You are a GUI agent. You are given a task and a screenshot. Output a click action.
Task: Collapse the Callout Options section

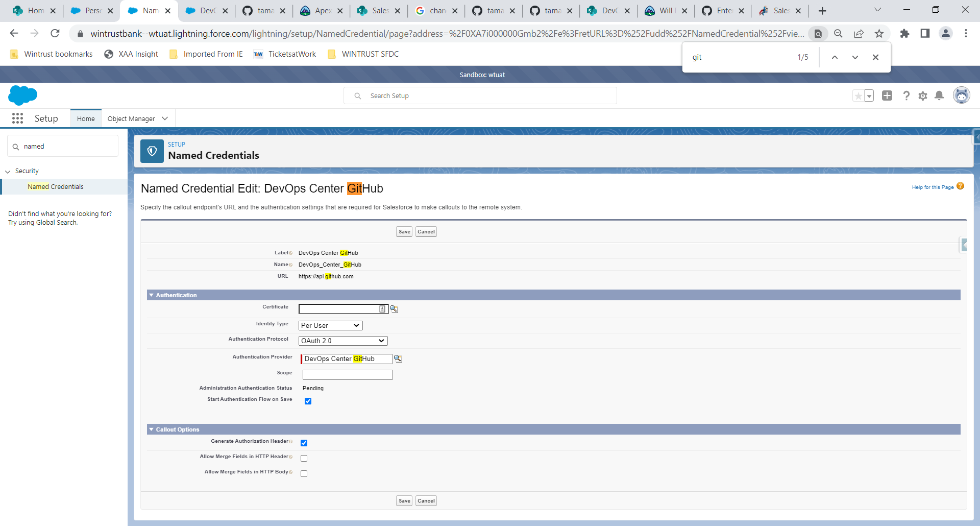coord(151,429)
